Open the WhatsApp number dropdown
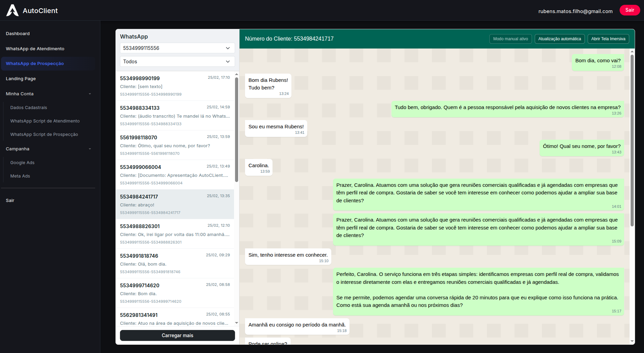The width and height of the screenshot is (644, 353). tap(177, 48)
